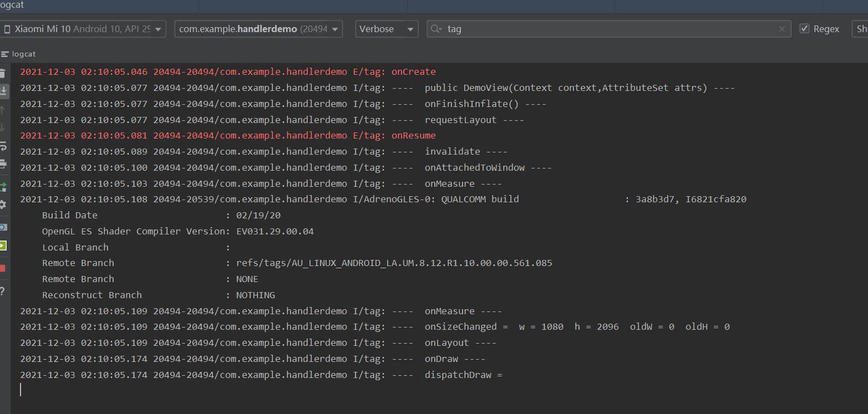The image size is (868, 414).
Task: Click the QUALCOMM build log line
Action: click(383, 200)
